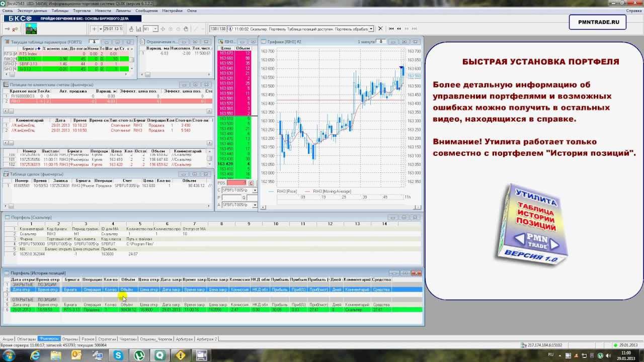The image size is (644, 362).
Task: Pin the Текущая таблица параметров window
Action: pyautogui.click(x=94, y=42)
